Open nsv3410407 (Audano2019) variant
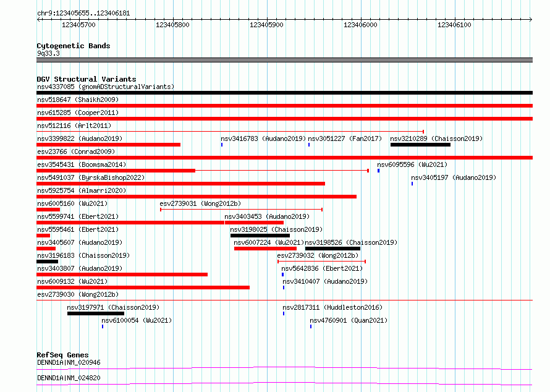 [x=325, y=281]
